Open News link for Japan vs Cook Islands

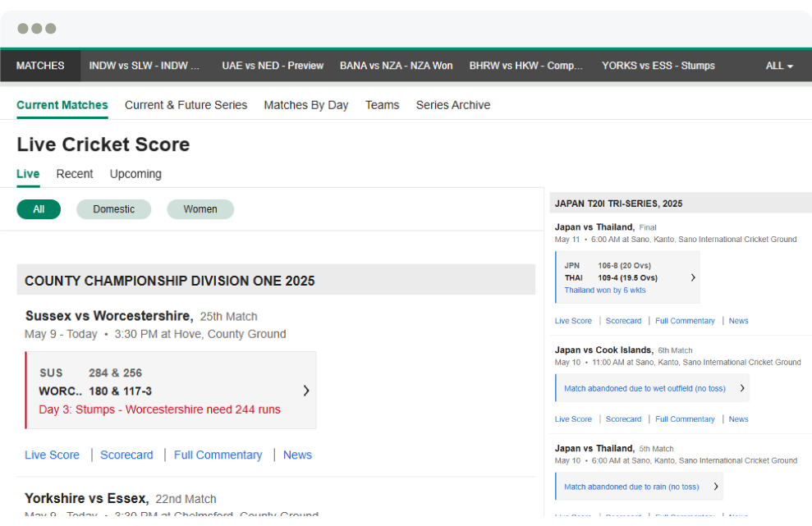738,419
